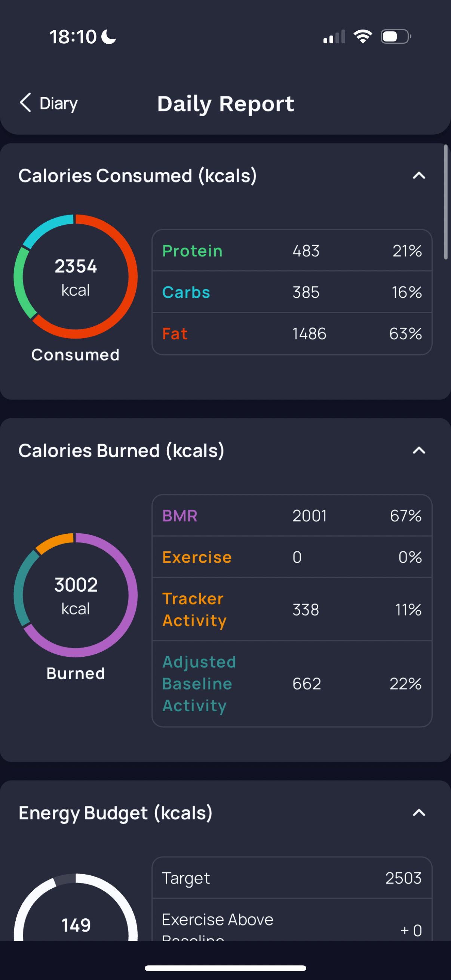Tap the battery indicator icon

[396, 37]
